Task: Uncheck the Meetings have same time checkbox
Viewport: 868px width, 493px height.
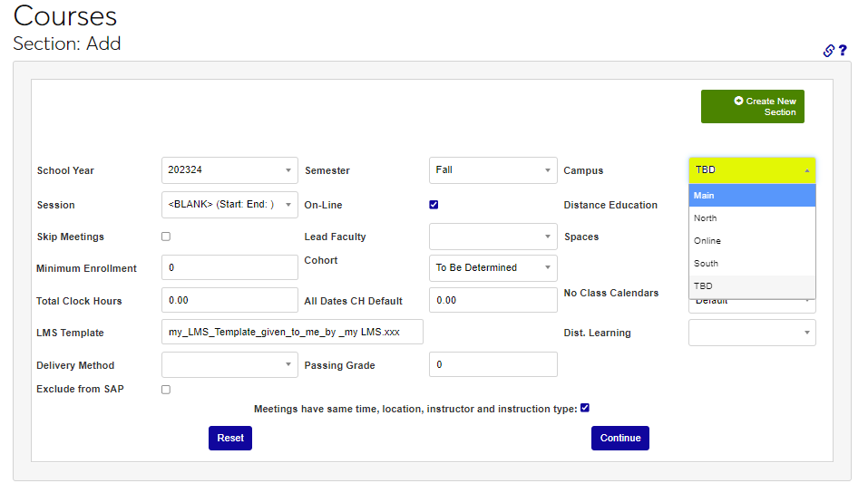Action: tap(585, 408)
